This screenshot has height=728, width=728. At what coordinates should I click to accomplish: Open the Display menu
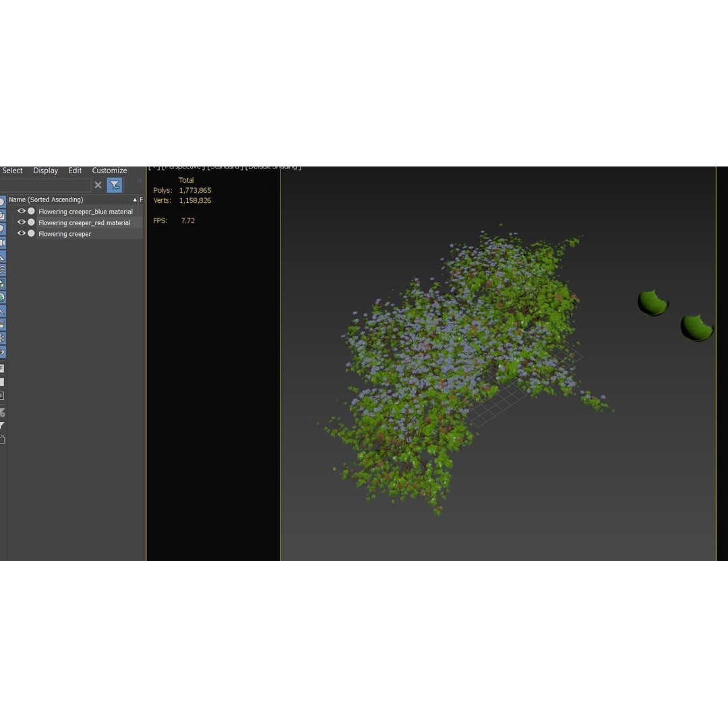[x=46, y=171]
